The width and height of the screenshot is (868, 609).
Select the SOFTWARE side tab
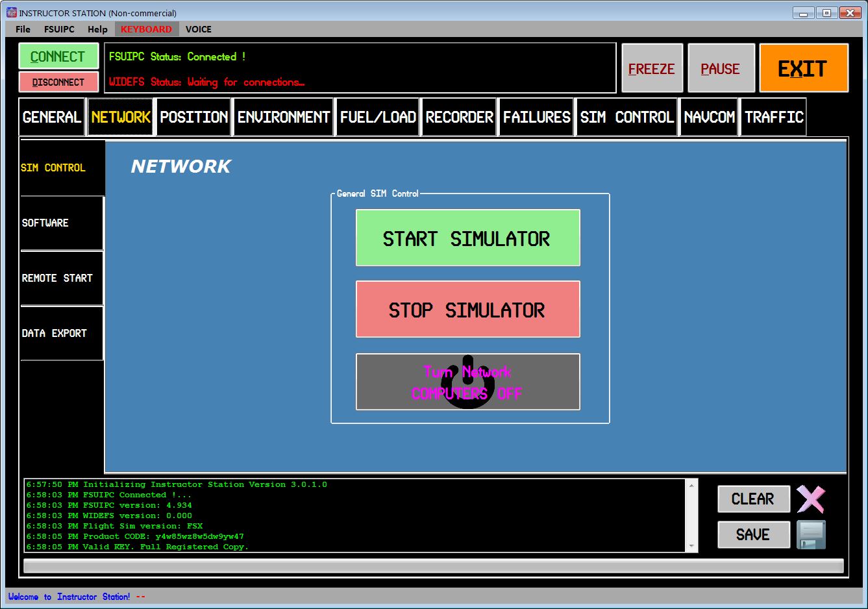tap(62, 223)
